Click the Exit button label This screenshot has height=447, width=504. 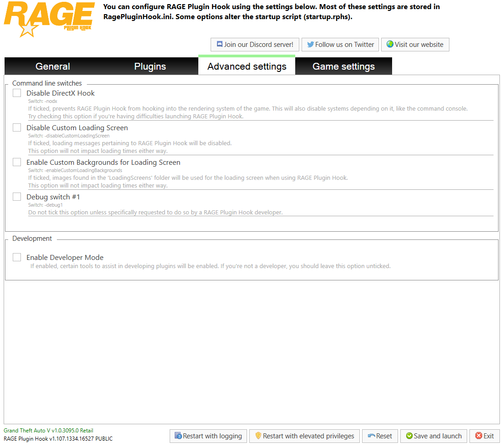(x=489, y=436)
